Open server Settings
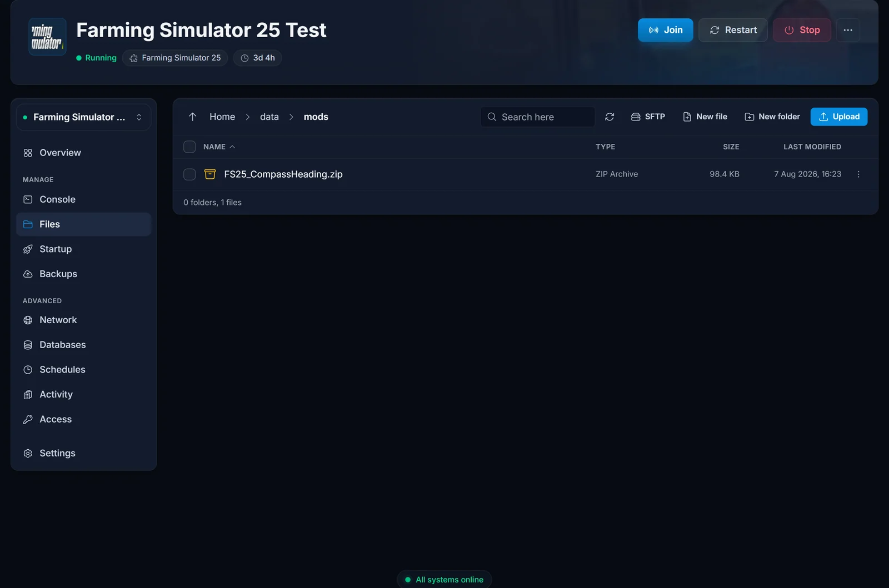889x588 pixels. 83,453
